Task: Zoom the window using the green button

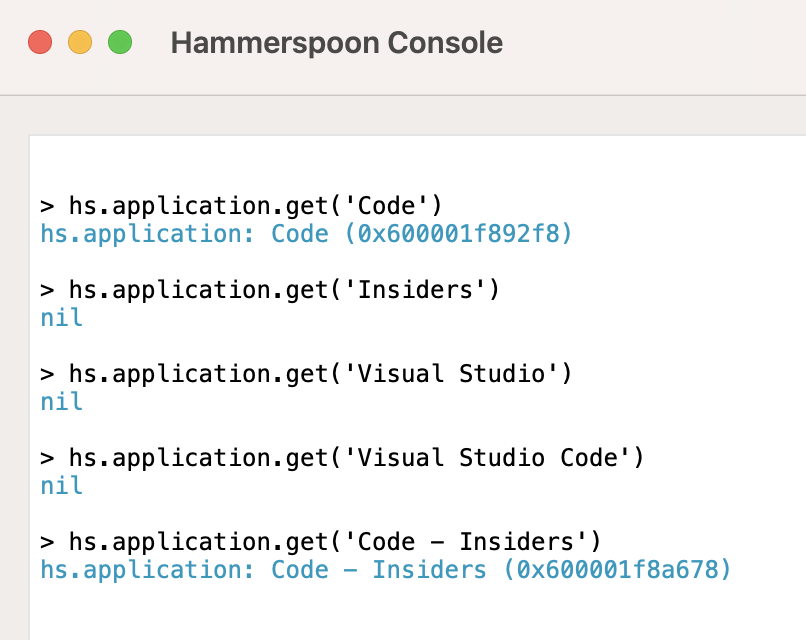Action: pyautogui.click(x=119, y=42)
